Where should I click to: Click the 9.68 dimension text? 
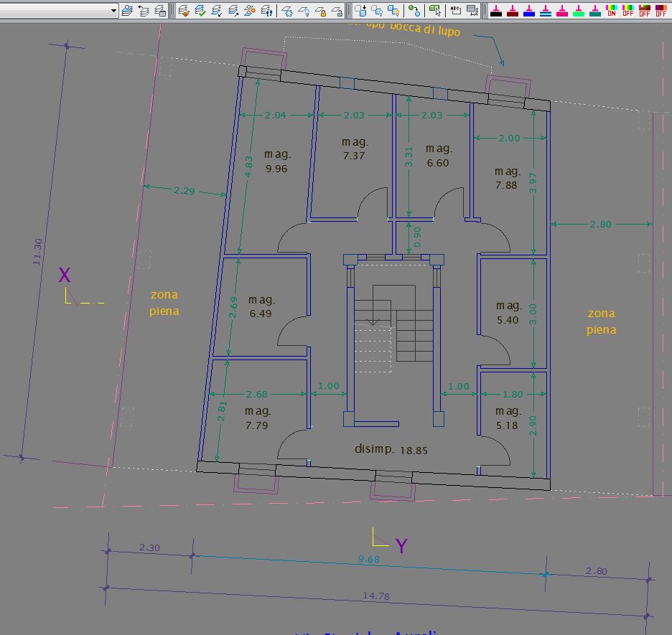point(369,559)
